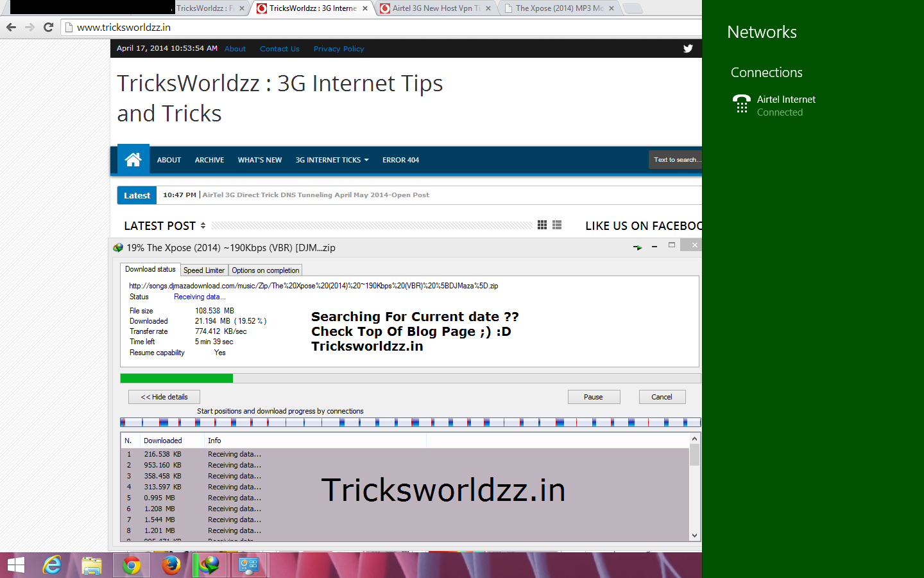924x578 pixels.
Task: Open the Windows Start button
Action: (x=15, y=565)
